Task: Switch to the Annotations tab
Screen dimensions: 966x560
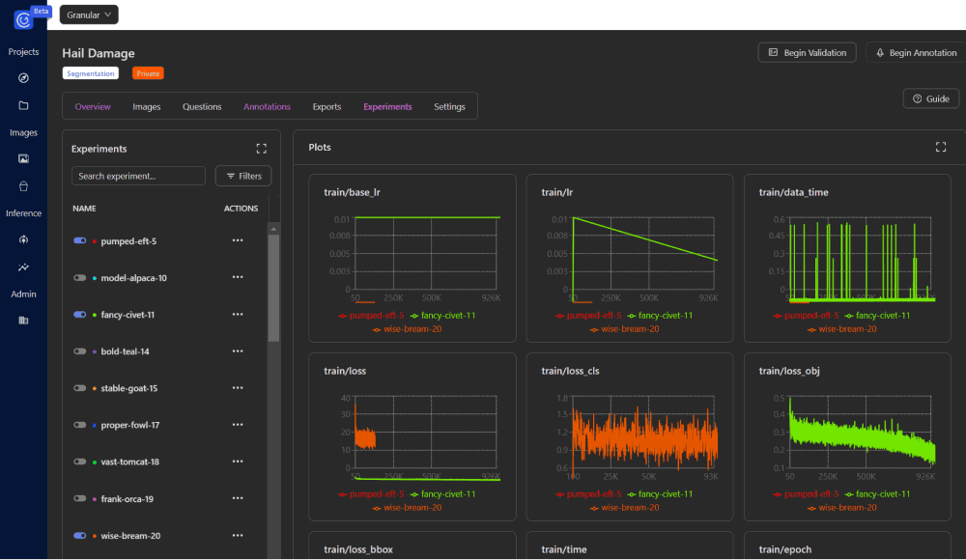Action: pyautogui.click(x=267, y=107)
